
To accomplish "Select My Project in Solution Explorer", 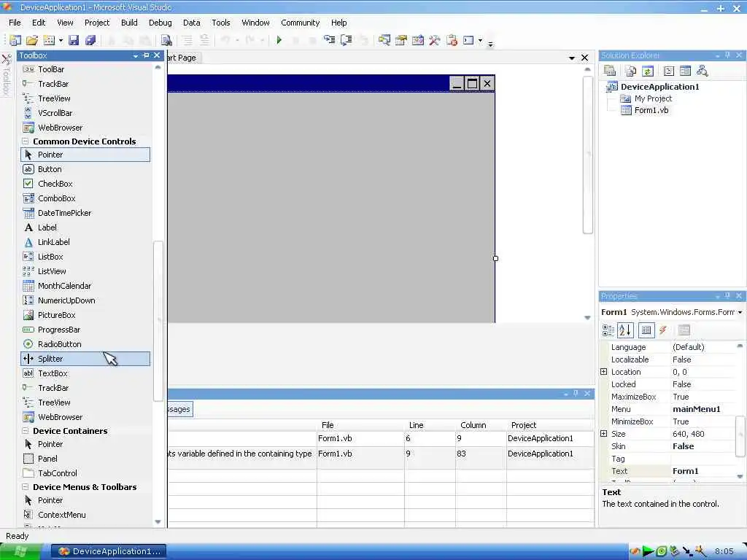I will point(653,98).
